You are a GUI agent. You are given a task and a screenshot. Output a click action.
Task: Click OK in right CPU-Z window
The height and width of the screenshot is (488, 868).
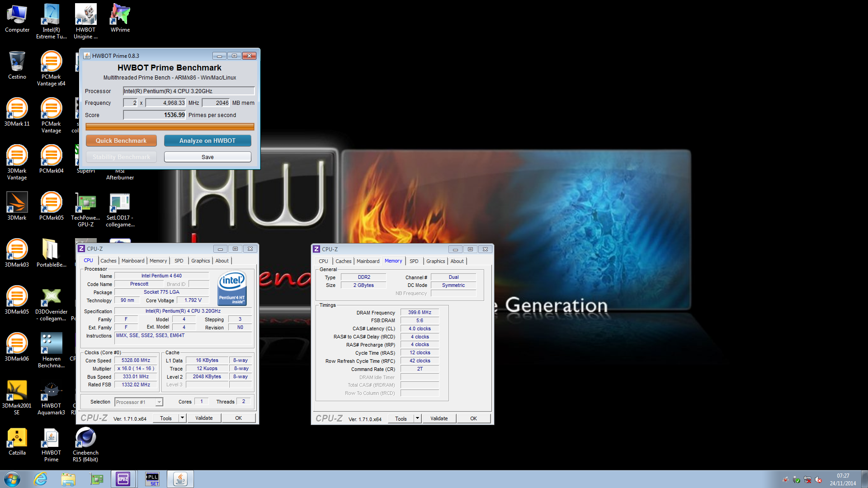click(473, 418)
